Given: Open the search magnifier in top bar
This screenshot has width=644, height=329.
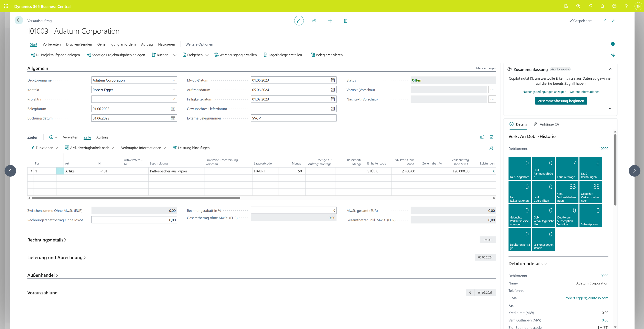Looking at the screenshot, I should (x=590, y=6).
